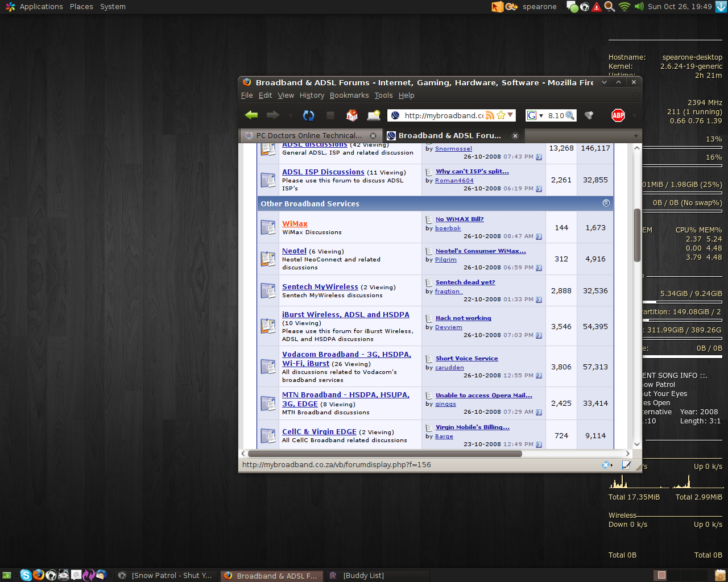728x582 pixels.
Task: Bookmark this page with the star icon
Action: (500, 115)
